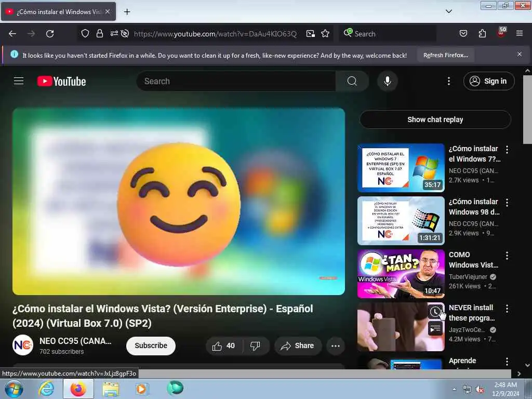This screenshot has width=532, height=399.
Task: Open the NEVER install these programs title
Action: point(472,313)
